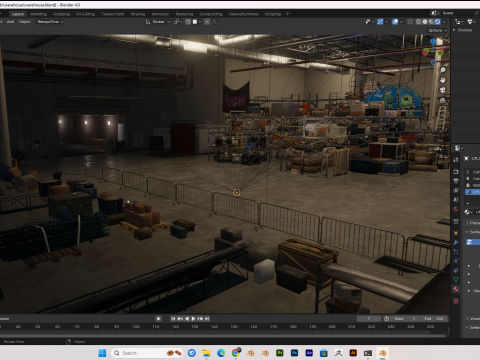Click the End frame field in timeline
The image size is (480, 360).
tap(434, 319)
